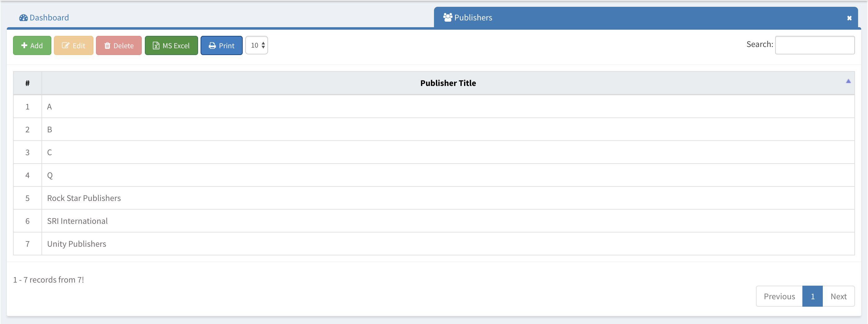Select the SRI International row
The height and width of the screenshot is (324, 868).
(77, 221)
